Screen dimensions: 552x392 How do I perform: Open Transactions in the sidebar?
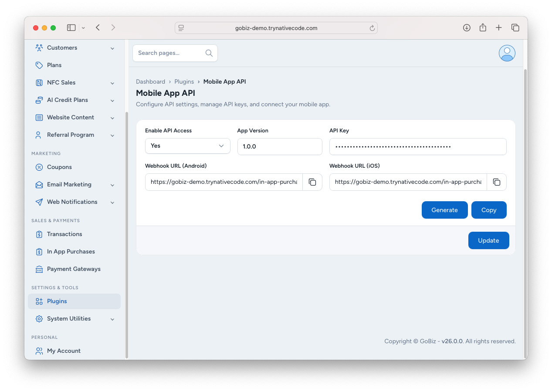click(x=74, y=234)
